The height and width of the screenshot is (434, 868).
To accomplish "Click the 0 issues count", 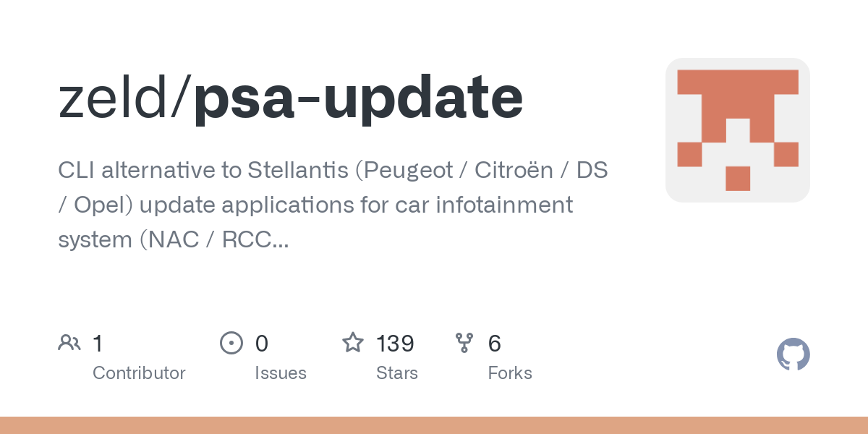I will (262, 344).
